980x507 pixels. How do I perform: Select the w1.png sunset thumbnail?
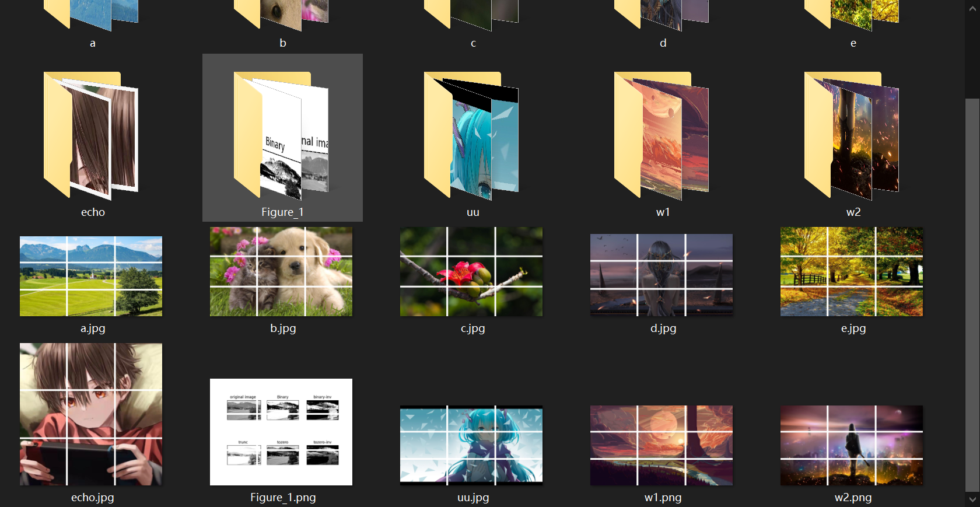click(x=661, y=445)
